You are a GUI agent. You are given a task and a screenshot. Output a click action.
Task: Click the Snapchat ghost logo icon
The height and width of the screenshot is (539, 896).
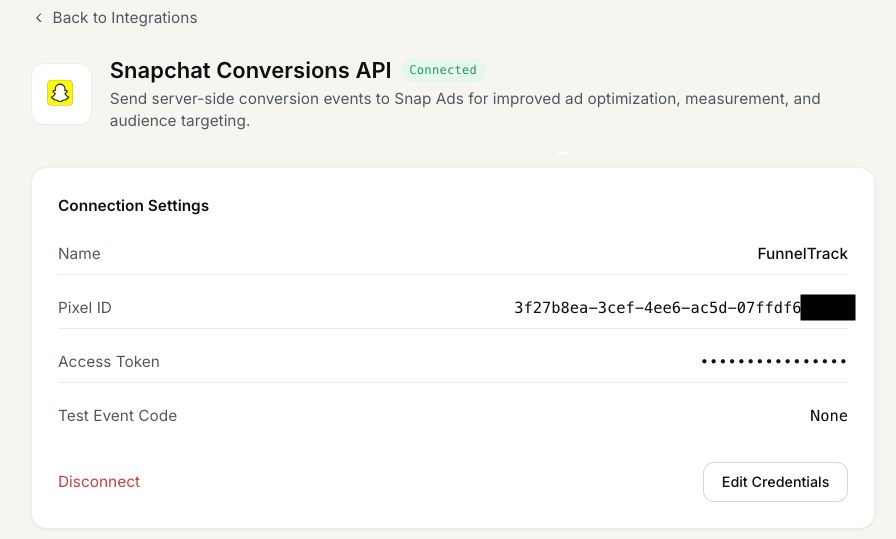tap(60, 93)
